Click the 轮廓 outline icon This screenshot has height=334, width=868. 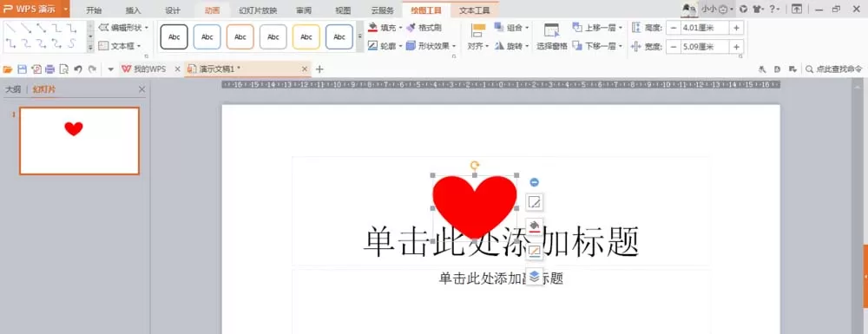[373, 46]
